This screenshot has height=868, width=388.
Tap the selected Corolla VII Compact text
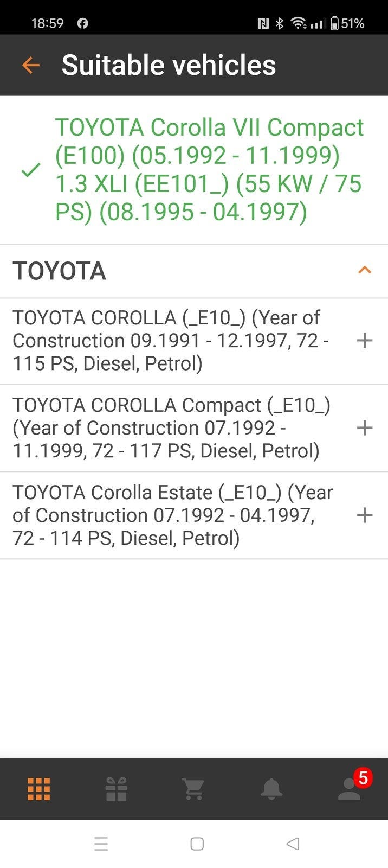pyautogui.click(x=209, y=170)
